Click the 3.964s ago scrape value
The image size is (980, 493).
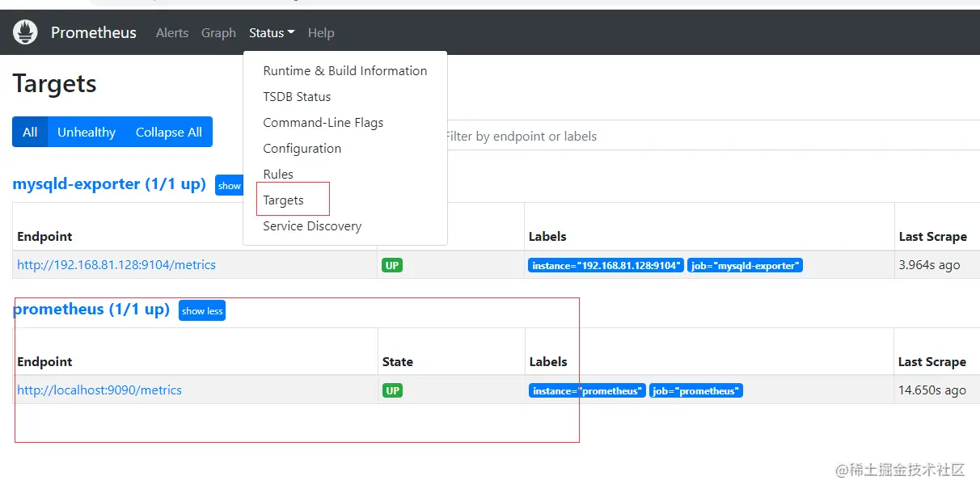pyautogui.click(x=929, y=265)
